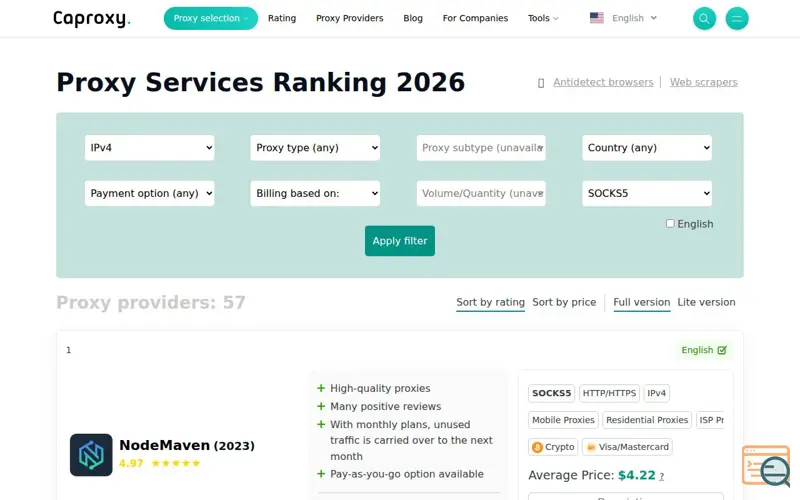This screenshot has width=800, height=500.
Task: Open the Rating menu item
Action: tap(282, 18)
